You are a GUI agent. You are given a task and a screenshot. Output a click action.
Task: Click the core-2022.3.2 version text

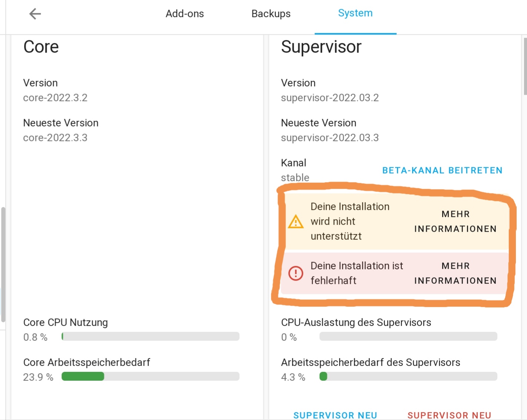pos(55,98)
